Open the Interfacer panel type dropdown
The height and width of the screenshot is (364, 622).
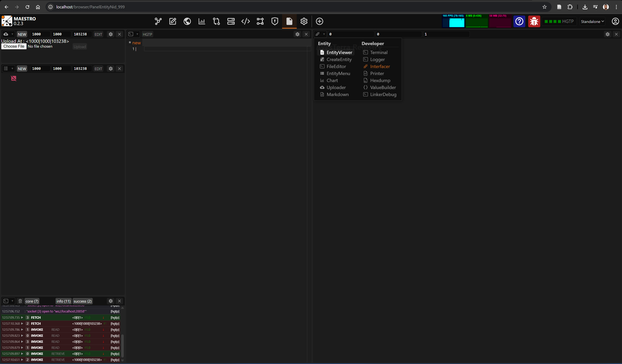[320, 34]
